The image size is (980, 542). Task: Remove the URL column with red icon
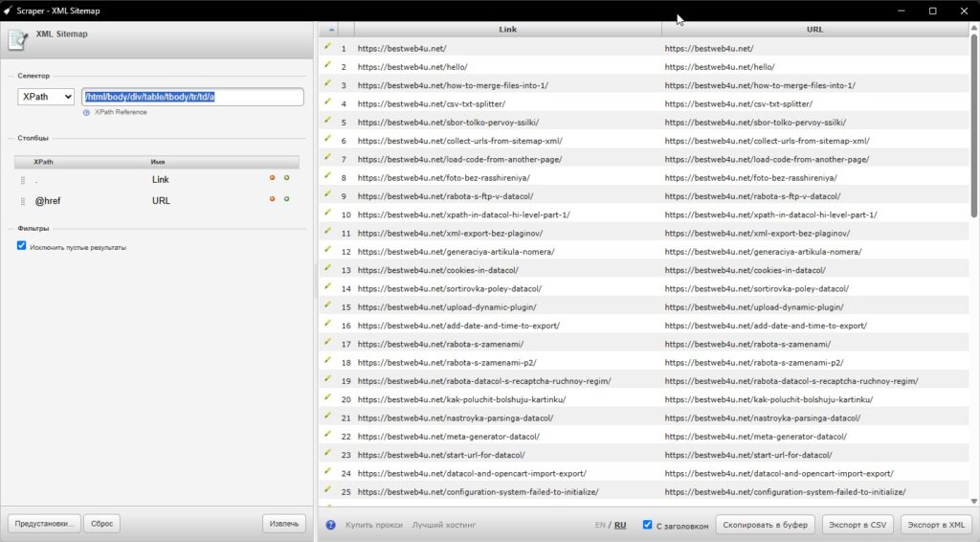272,199
